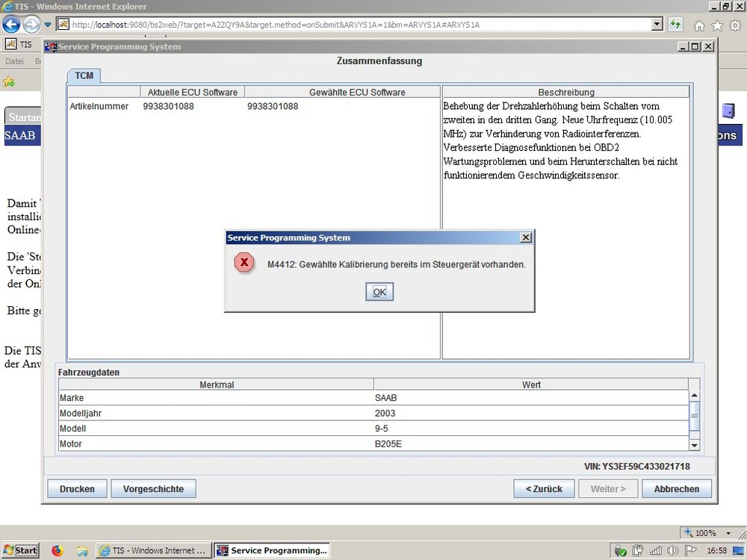
Task: Select the Marke row in Fahrzeugdaten
Action: click(x=374, y=398)
